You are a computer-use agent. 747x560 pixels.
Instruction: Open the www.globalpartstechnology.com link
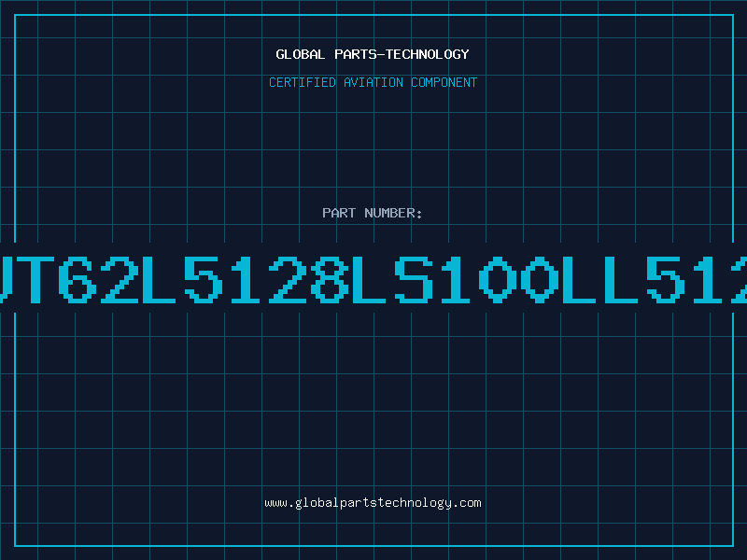pos(373,503)
